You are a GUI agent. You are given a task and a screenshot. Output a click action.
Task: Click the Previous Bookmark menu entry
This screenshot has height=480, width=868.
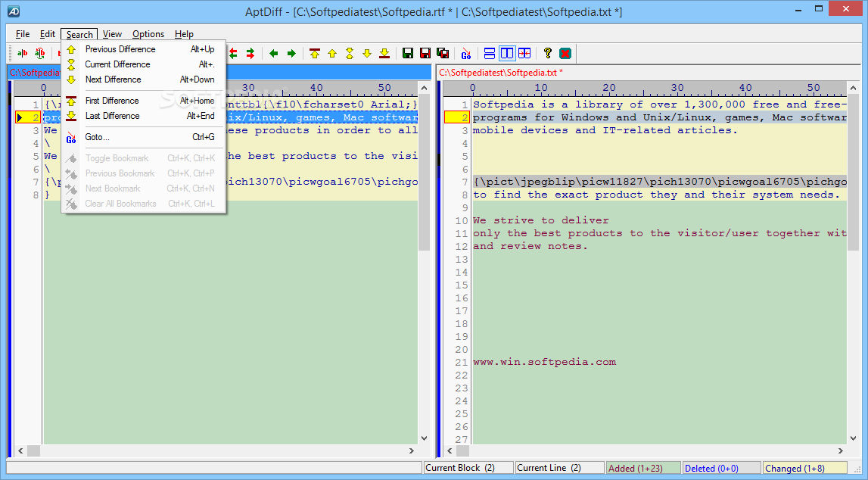tap(143, 173)
